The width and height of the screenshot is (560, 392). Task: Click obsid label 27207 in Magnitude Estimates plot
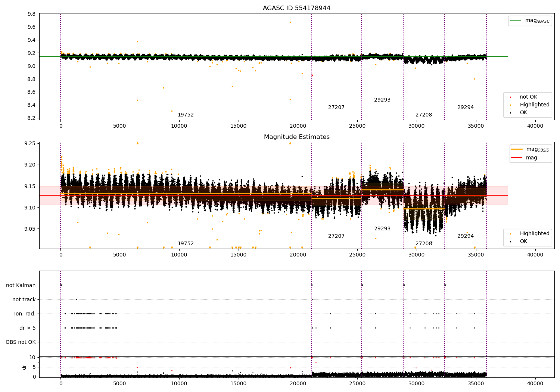pos(336,236)
